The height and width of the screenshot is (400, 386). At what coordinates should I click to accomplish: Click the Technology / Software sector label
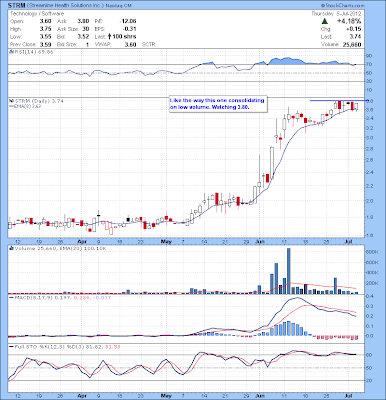(x=37, y=14)
